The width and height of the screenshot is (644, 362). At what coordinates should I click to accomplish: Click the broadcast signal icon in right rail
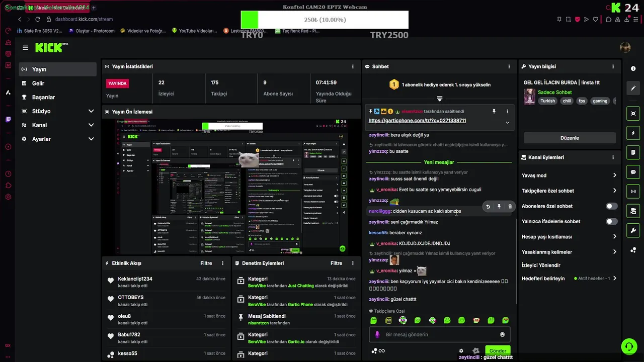click(x=633, y=192)
